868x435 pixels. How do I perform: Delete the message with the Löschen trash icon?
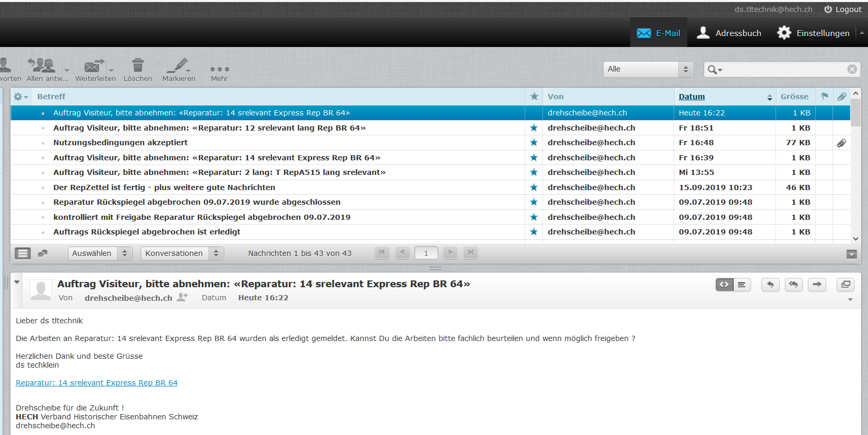(138, 66)
